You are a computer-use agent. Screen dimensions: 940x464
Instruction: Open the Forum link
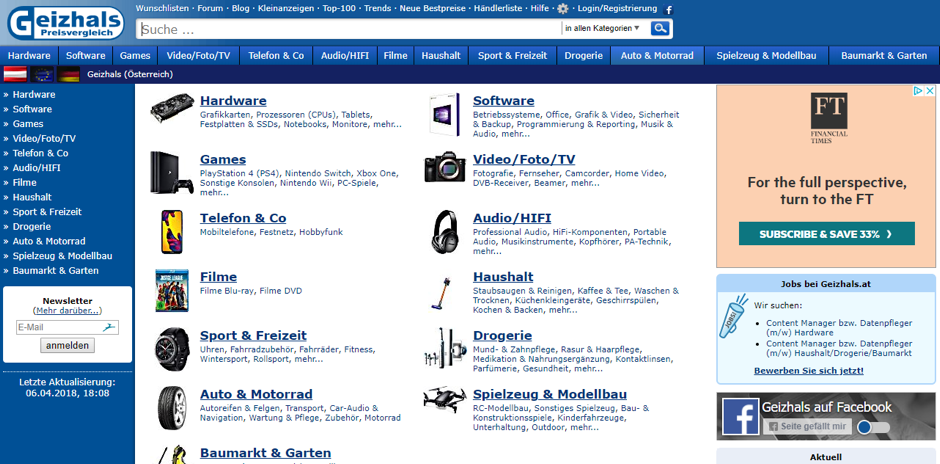click(210, 8)
